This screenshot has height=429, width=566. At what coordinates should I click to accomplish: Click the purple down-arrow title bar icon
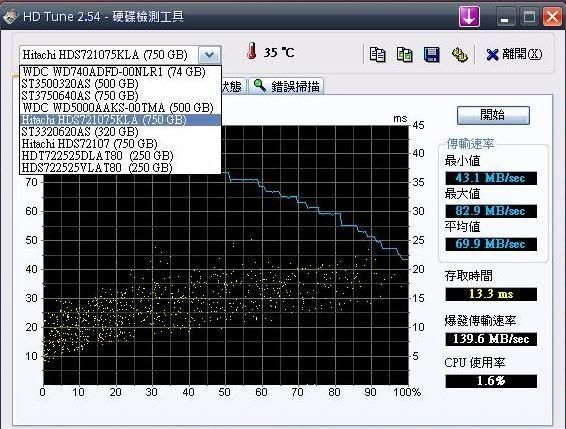[x=469, y=16]
